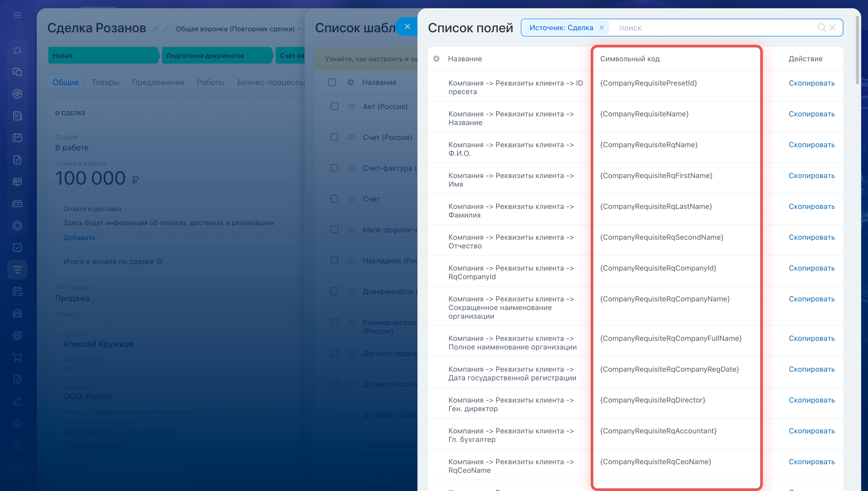The height and width of the screenshot is (491, 868).
Task: Click the magnifier search icon in field search
Action: point(821,28)
